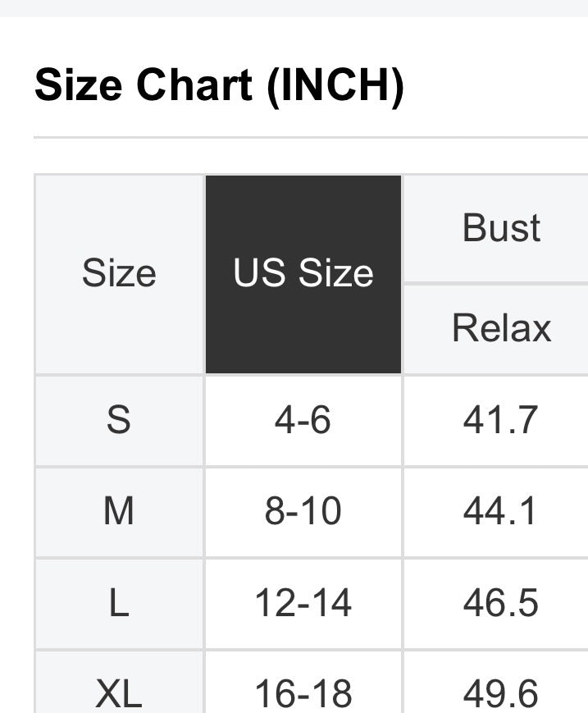Click the divider line below the heading
The image size is (588, 713).
tap(310, 137)
